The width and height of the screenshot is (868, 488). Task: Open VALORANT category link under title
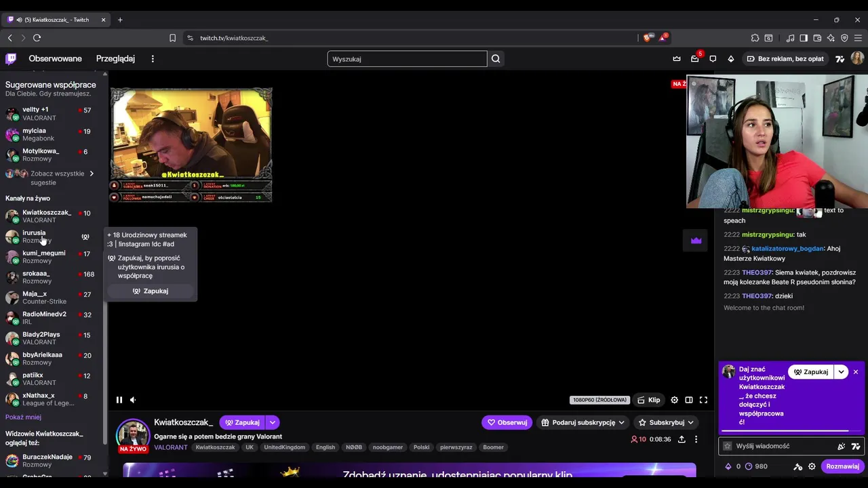(171, 447)
